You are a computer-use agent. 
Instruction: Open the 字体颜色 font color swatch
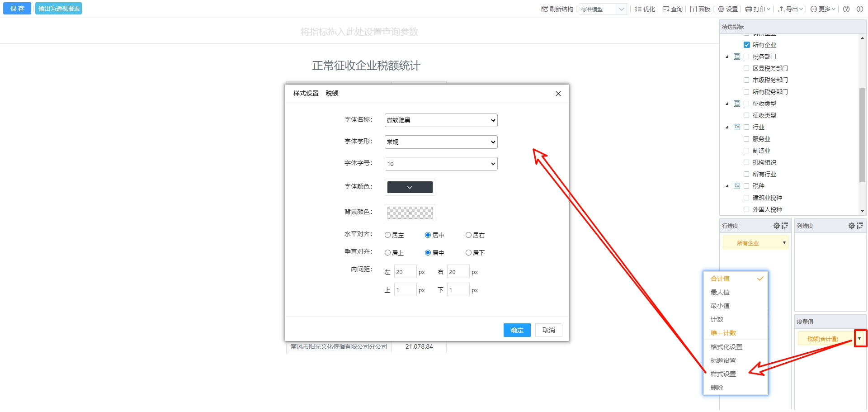point(410,187)
